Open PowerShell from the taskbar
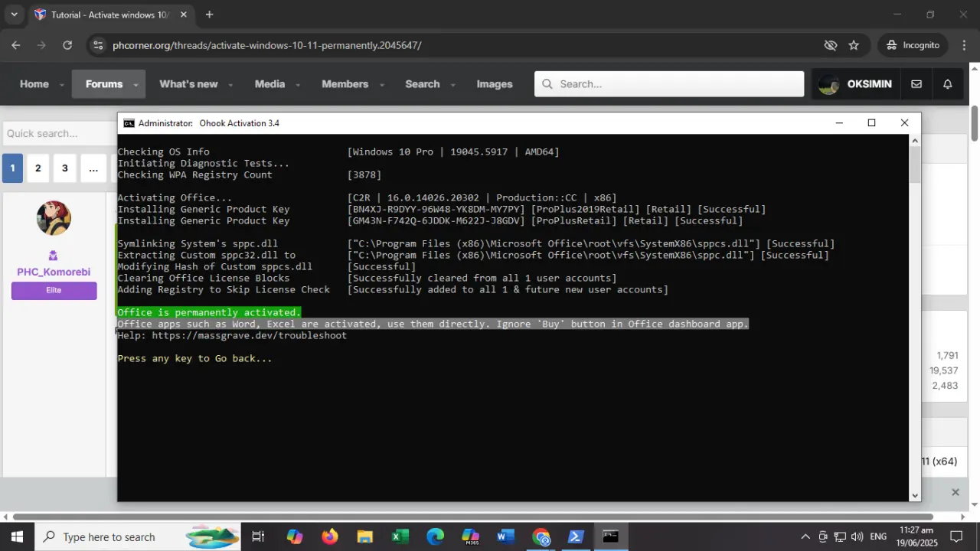This screenshot has height=551, width=980. (576, 536)
